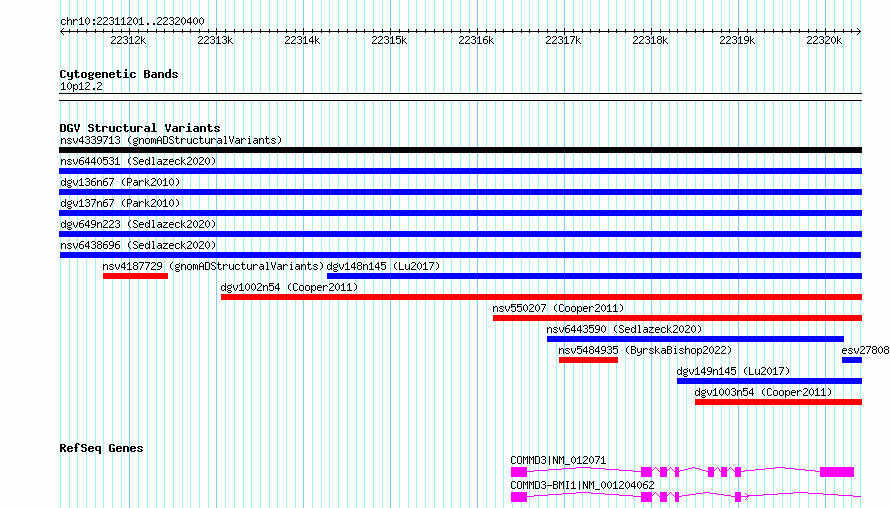The height and width of the screenshot is (508, 890).
Task: Click the 22312k ruler tick label
Action: click(x=128, y=40)
